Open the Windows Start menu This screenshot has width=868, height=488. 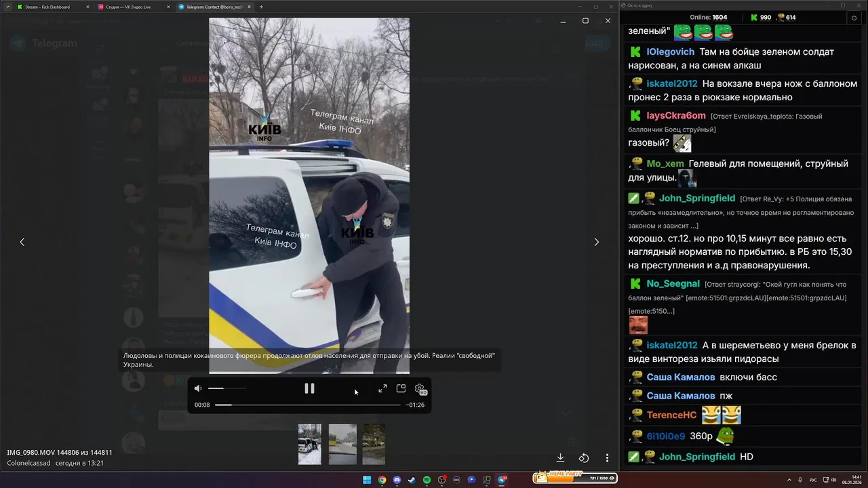click(x=367, y=480)
